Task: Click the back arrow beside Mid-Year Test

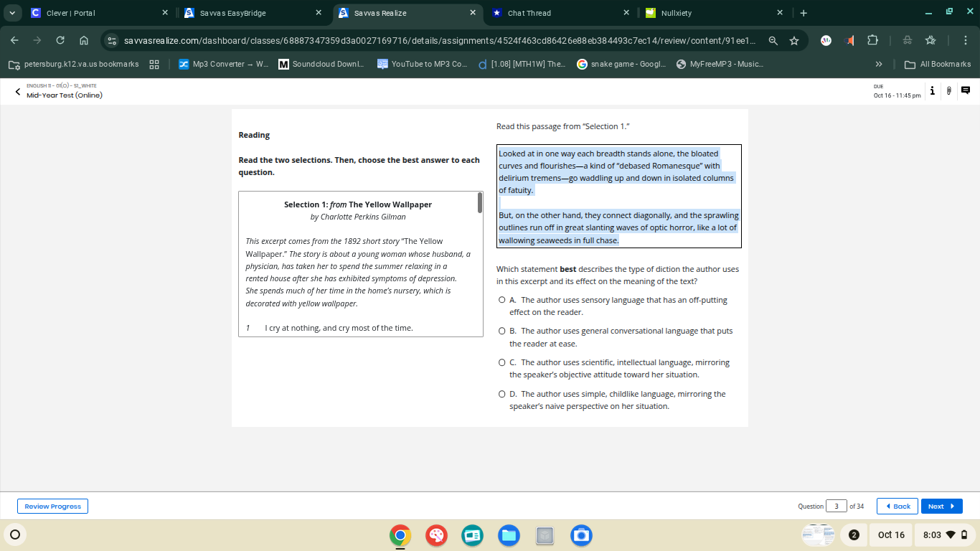Action: click(17, 91)
